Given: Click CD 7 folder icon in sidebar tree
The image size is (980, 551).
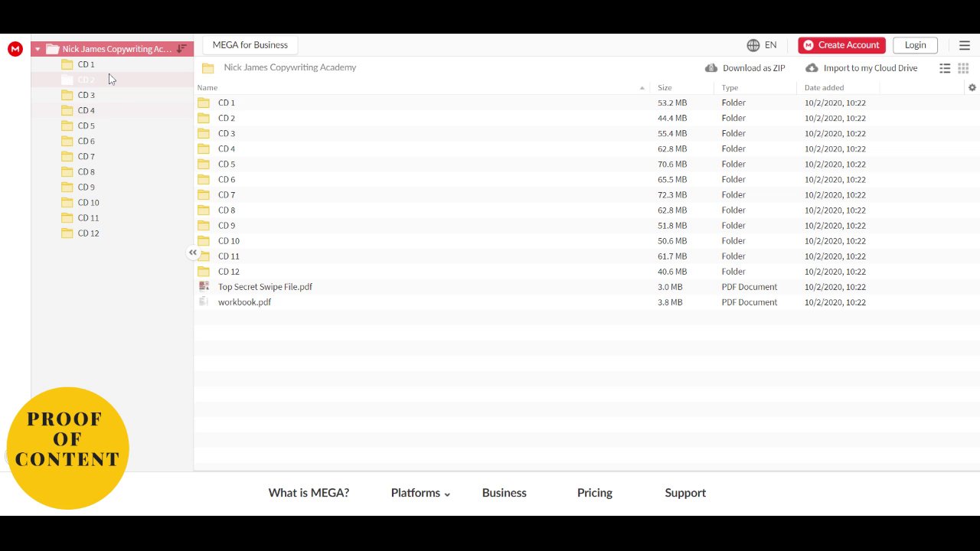Looking at the screenshot, I should click(x=67, y=156).
